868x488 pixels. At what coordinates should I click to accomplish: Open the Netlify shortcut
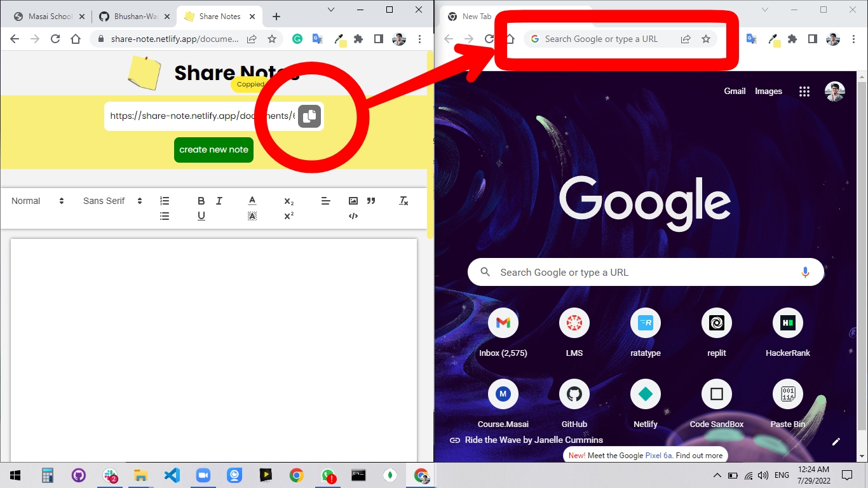[646, 405]
